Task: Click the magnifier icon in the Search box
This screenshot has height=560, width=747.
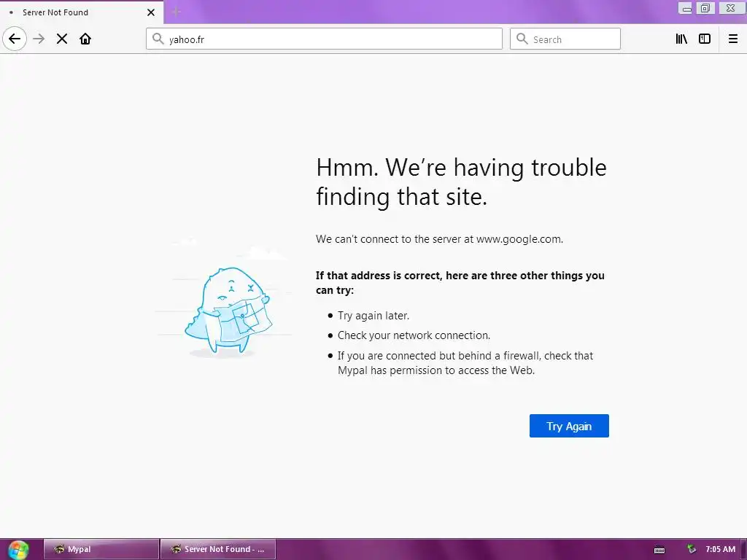Action: coord(522,39)
